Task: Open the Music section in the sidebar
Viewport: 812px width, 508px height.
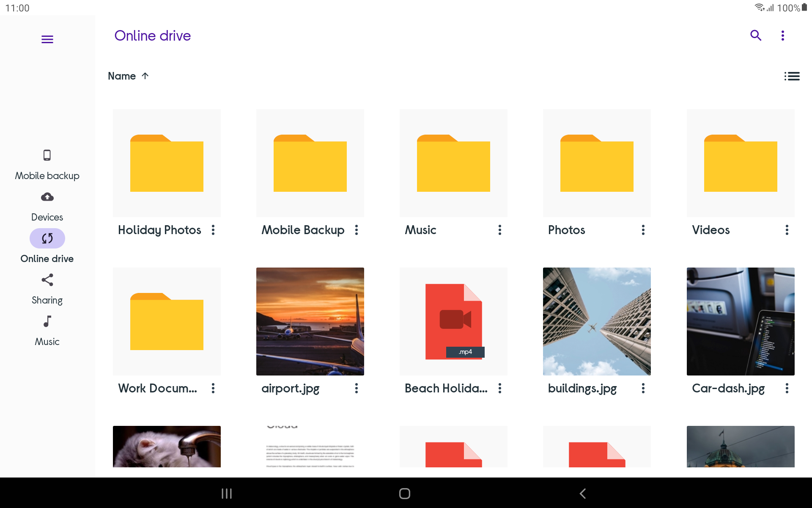Action: 47,330
